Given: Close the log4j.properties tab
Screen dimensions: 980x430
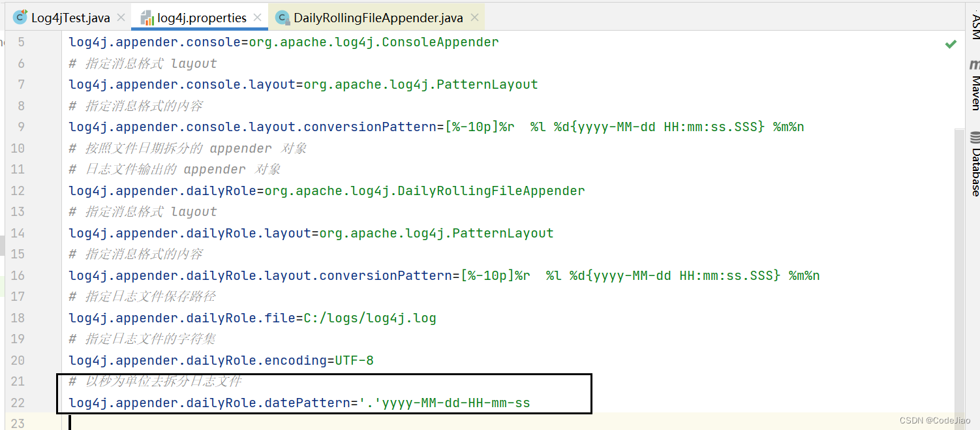Looking at the screenshot, I should pyautogui.click(x=258, y=18).
